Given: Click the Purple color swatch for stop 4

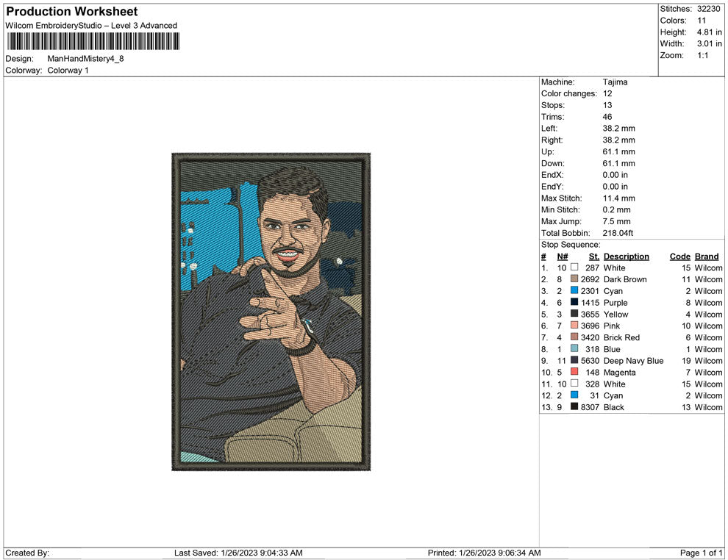Looking at the screenshot, I should tap(574, 302).
